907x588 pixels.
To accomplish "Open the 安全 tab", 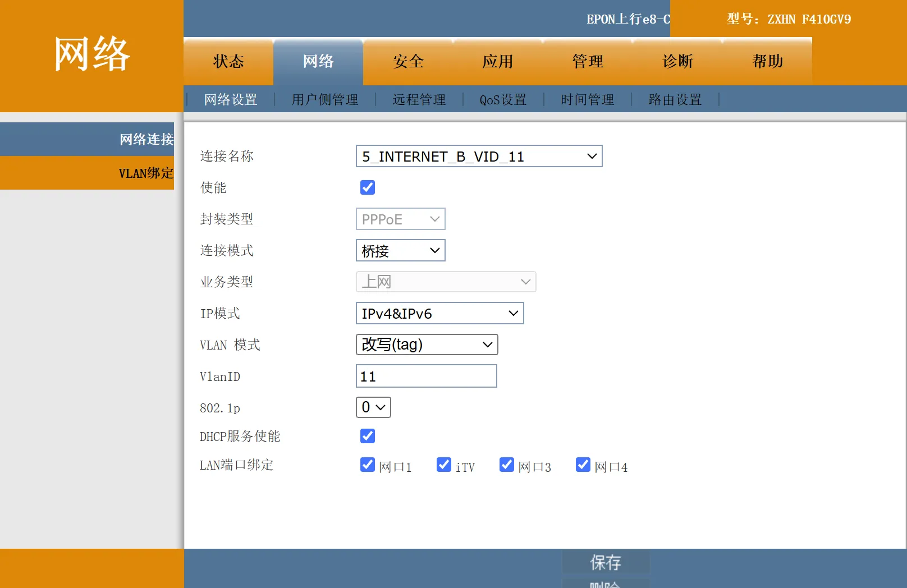I will 408,62.
